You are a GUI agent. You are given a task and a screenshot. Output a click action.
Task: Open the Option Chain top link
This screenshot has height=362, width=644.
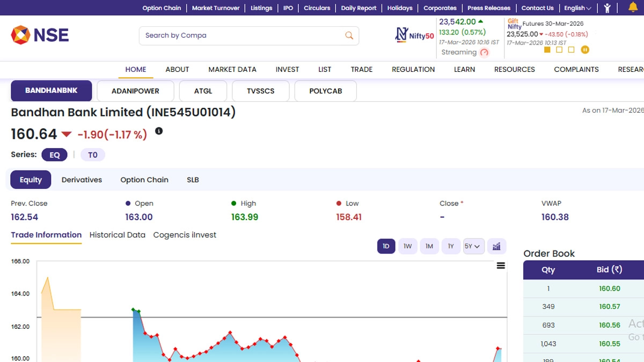162,8
